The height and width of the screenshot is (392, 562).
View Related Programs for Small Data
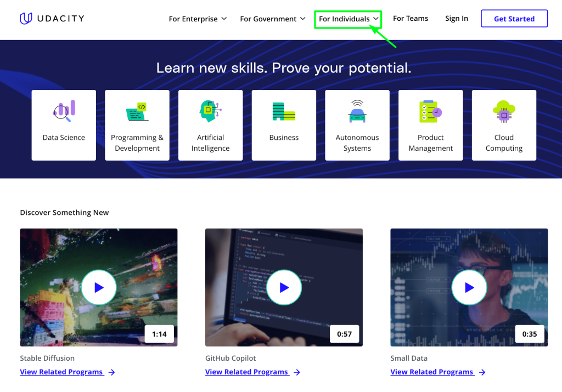pos(432,372)
